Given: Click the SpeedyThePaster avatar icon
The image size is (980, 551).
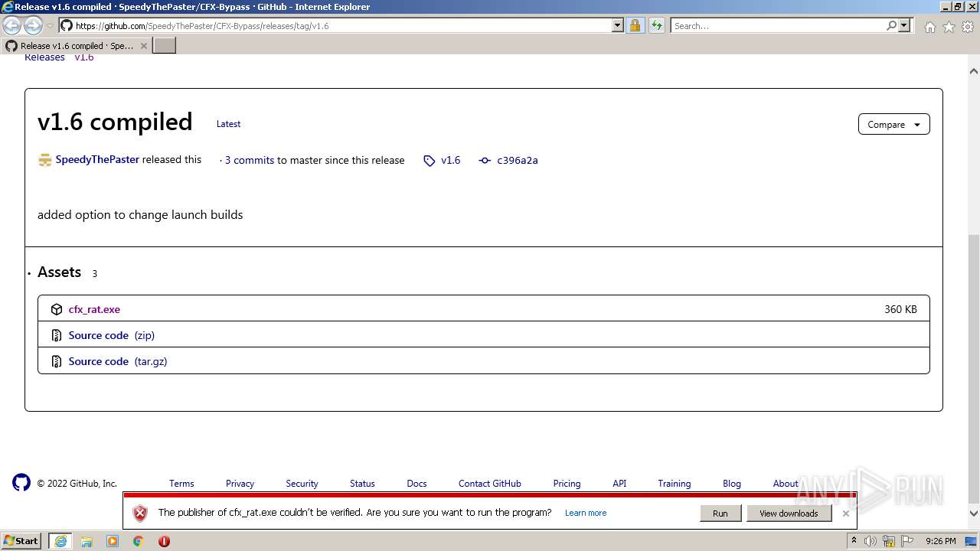Looking at the screenshot, I should 44,160.
